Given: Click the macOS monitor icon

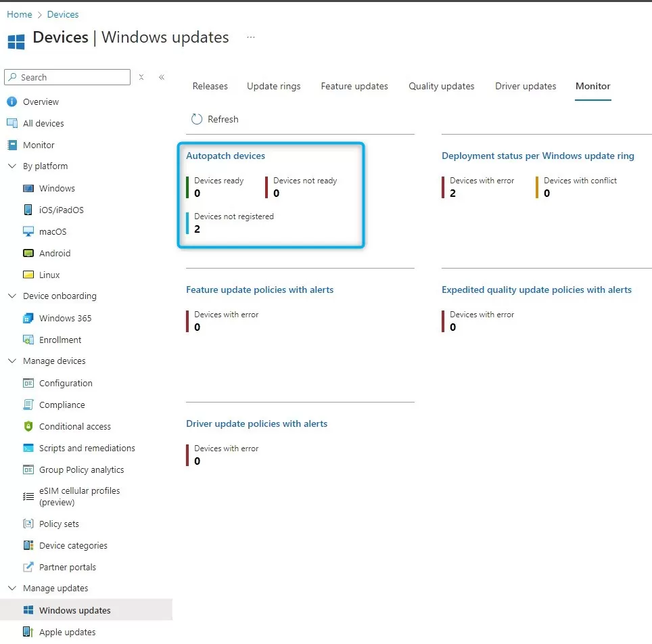Looking at the screenshot, I should coord(28,231).
